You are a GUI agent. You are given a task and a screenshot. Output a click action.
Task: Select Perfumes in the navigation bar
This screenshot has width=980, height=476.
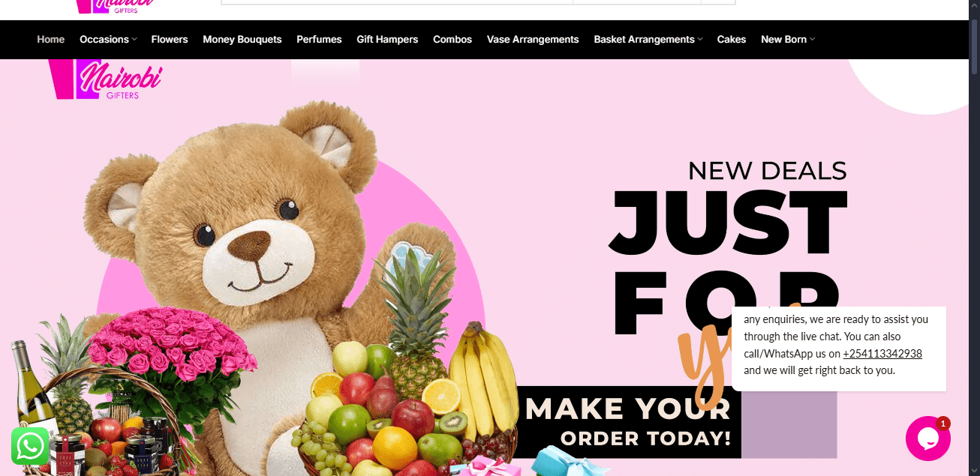(x=319, y=39)
